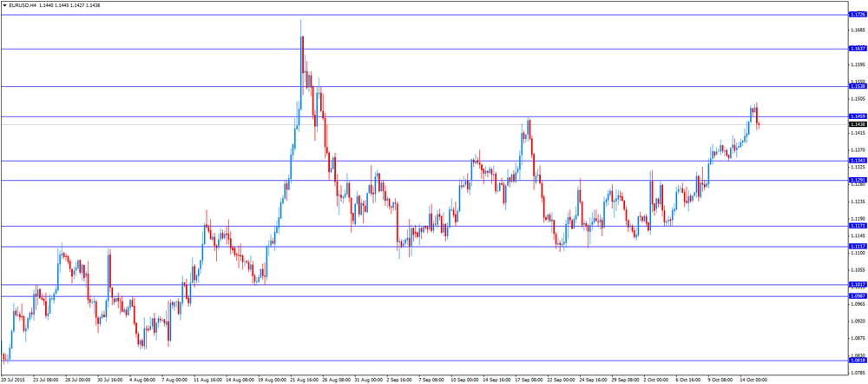This screenshot has width=868, height=384.
Task: Select the 1.0987 price level label
Action: [857, 296]
